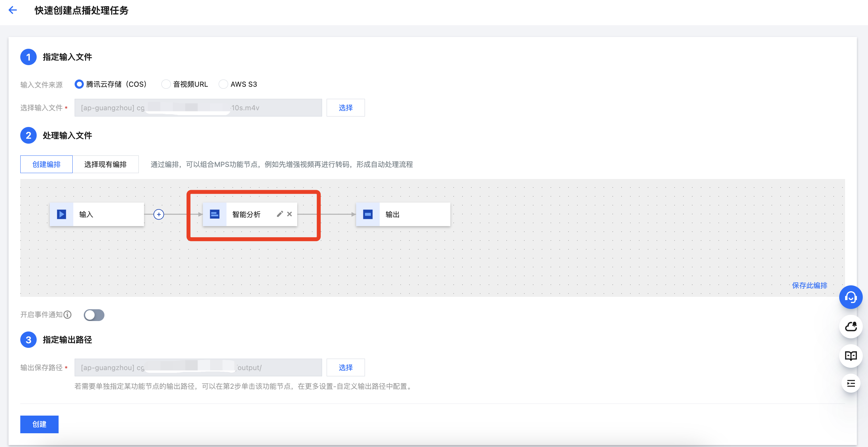Edit the 智能分析 node pencil icon
This screenshot has width=868, height=447.
(x=280, y=214)
